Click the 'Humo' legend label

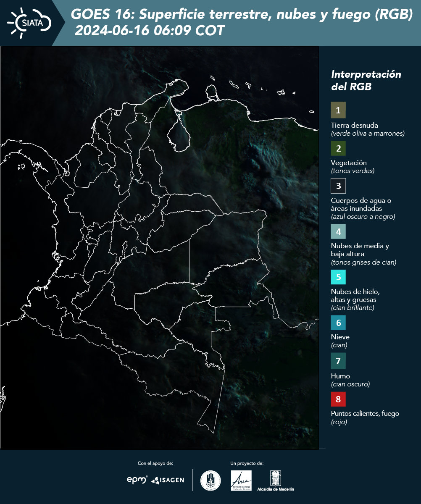click(x=340, y=376)
